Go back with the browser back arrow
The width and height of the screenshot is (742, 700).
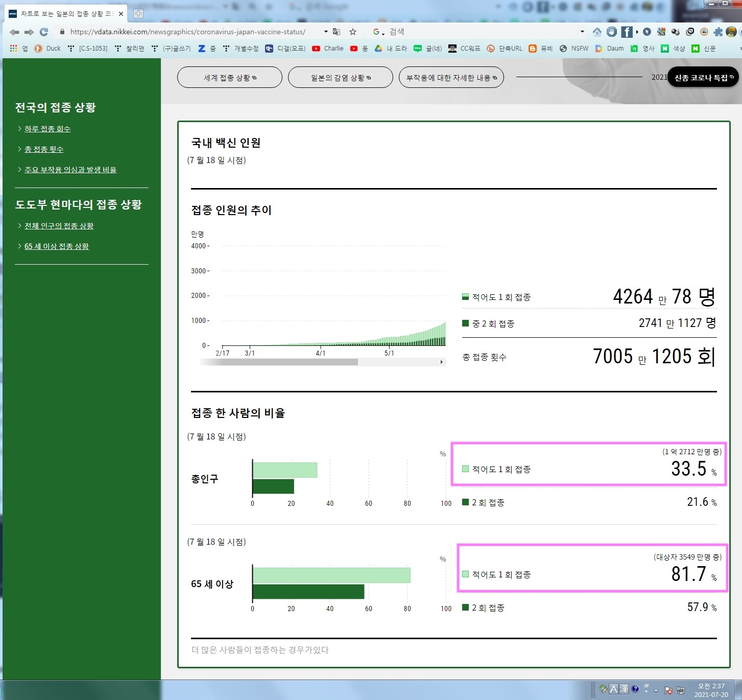14,32
